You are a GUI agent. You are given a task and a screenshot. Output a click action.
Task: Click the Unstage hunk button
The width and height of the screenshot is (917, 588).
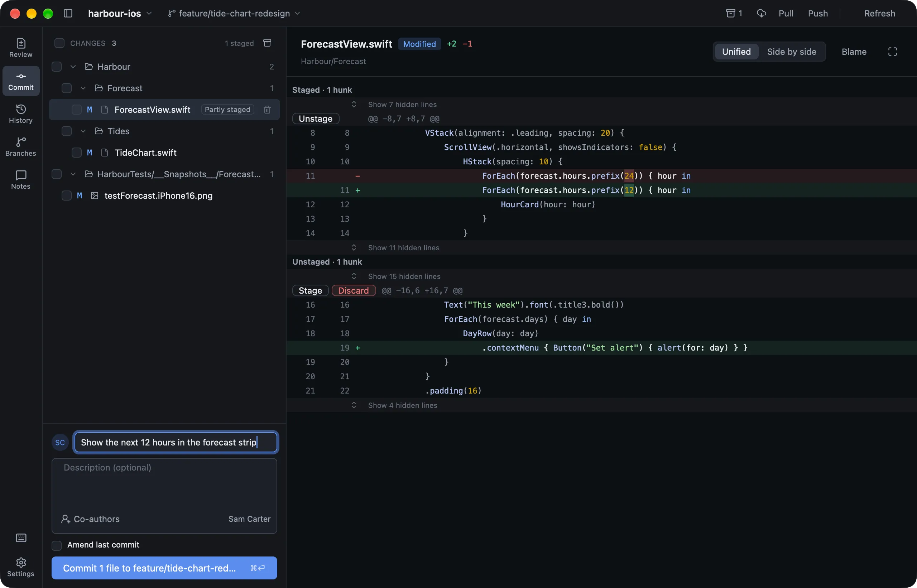[x=316, y=119]
